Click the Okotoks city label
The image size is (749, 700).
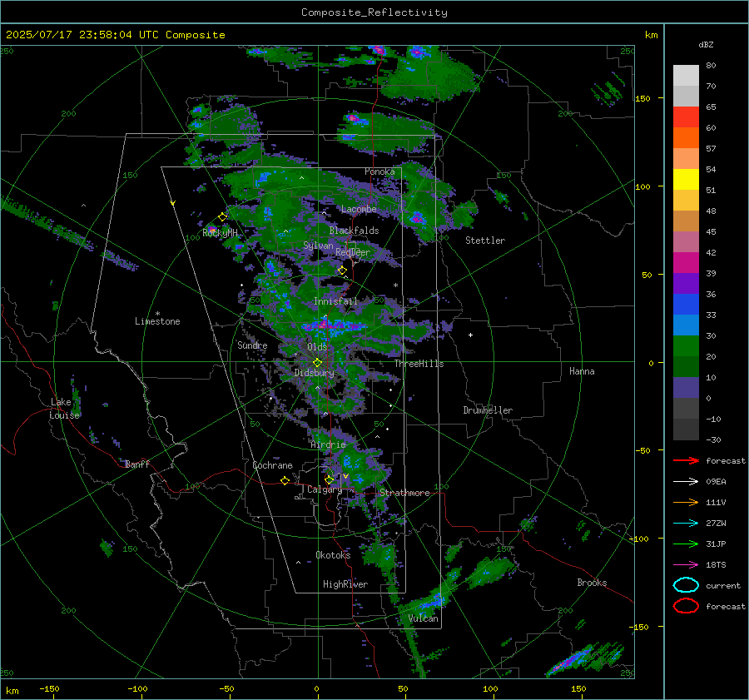333,555
